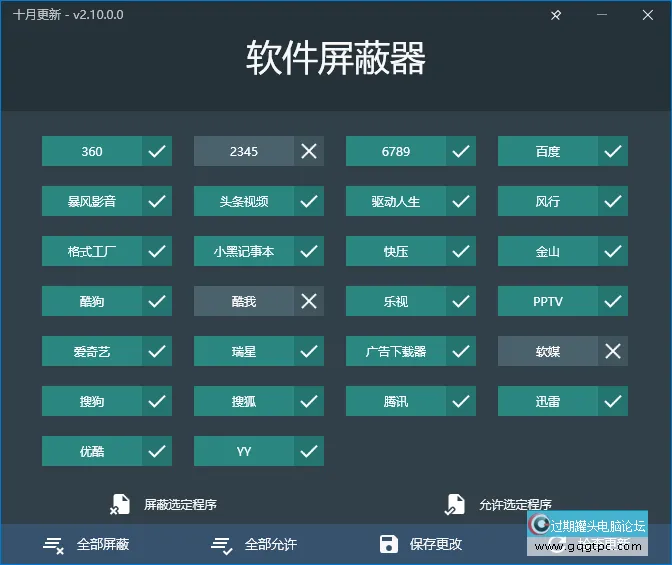
Task: Toggle the 软媒 block label
Action: [548, 351]
